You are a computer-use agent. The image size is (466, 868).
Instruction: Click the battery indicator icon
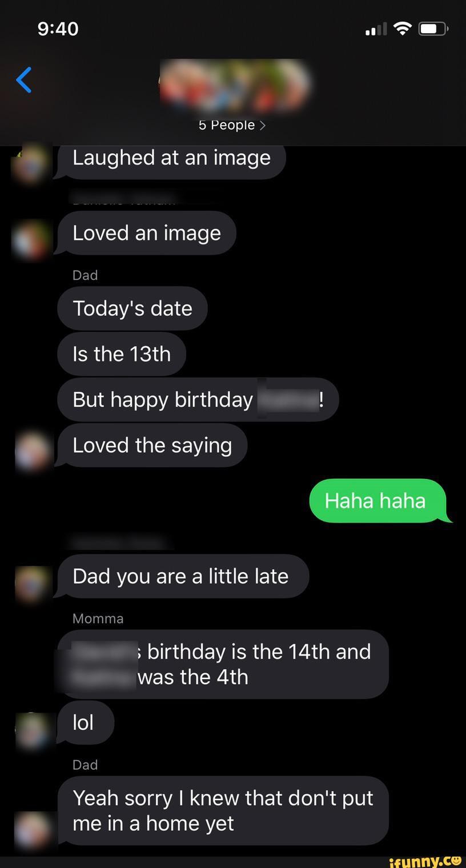point(432,27)
